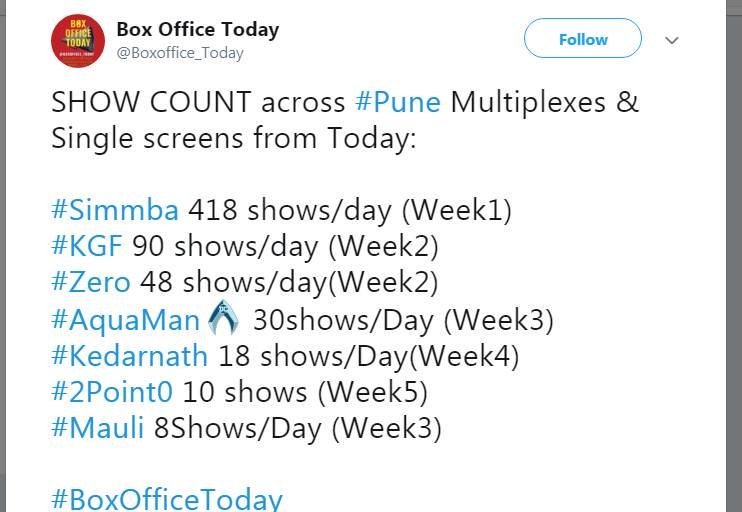Open the Box Office Today display name

click(x=198, y=29)
